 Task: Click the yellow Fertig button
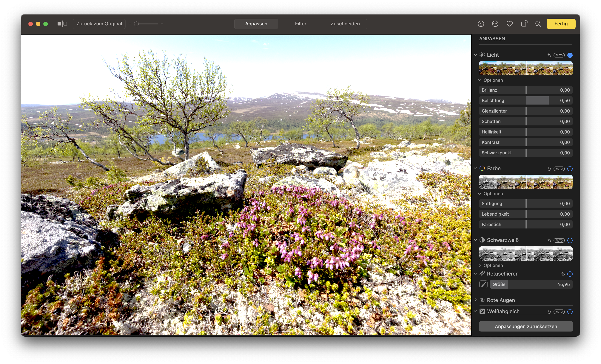tap(561, 24)
